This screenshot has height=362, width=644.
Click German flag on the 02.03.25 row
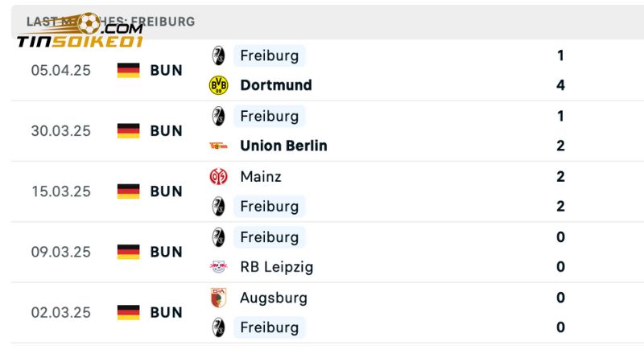[x=128, y=312]
